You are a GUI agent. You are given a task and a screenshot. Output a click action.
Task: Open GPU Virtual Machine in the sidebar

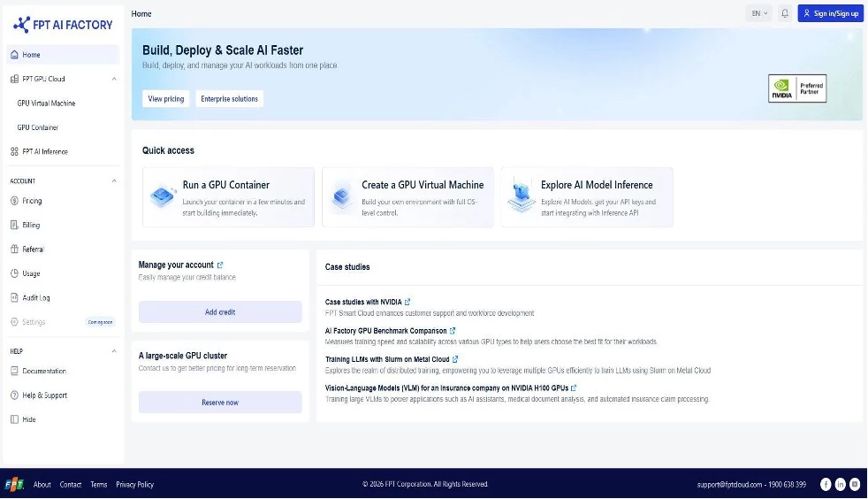pyautogui.click(x=46, y=104)
